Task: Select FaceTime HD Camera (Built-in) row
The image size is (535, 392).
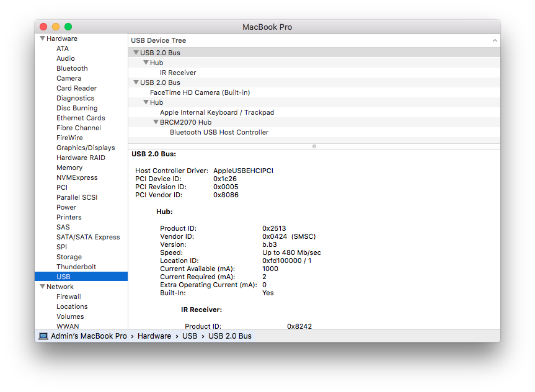Action: point(314,92)
